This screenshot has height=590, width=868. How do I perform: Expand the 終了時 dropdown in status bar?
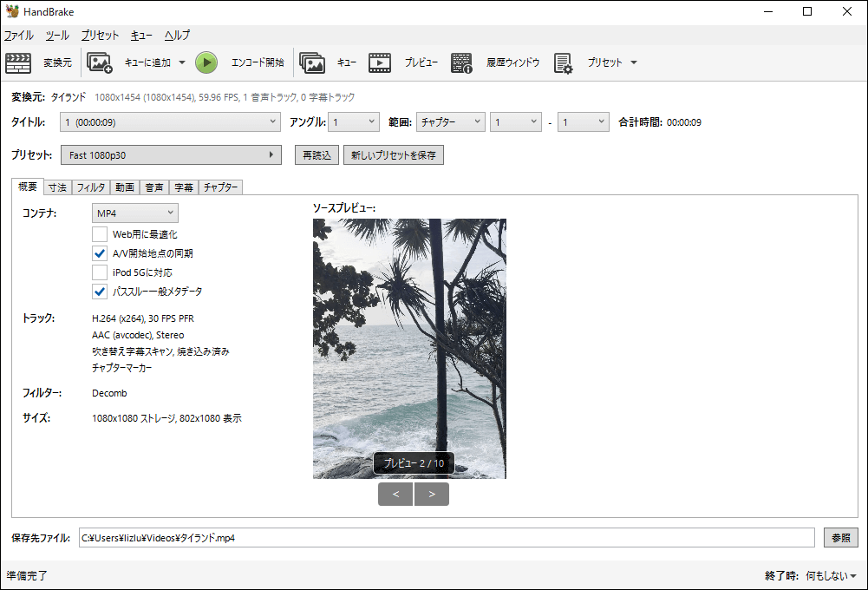(x=825, y=575)
